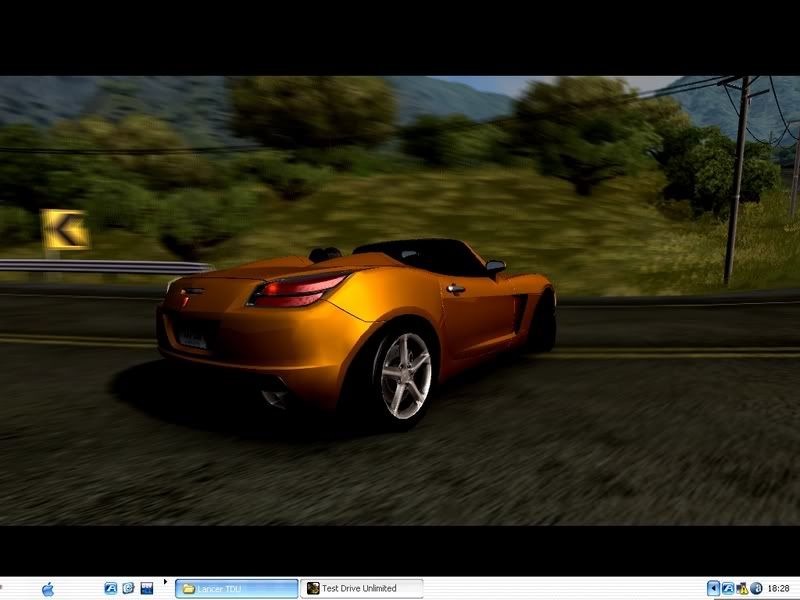Launch the blue 'A' quick launch icon
800x600 pixels.
pos(111,588)
